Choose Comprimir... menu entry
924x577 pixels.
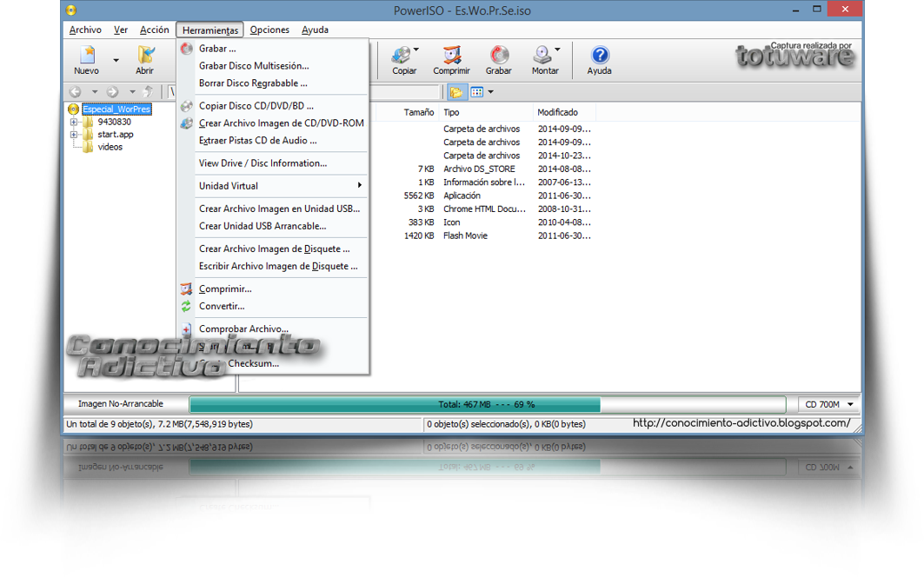pyautogui.click(x=274, y=288)
